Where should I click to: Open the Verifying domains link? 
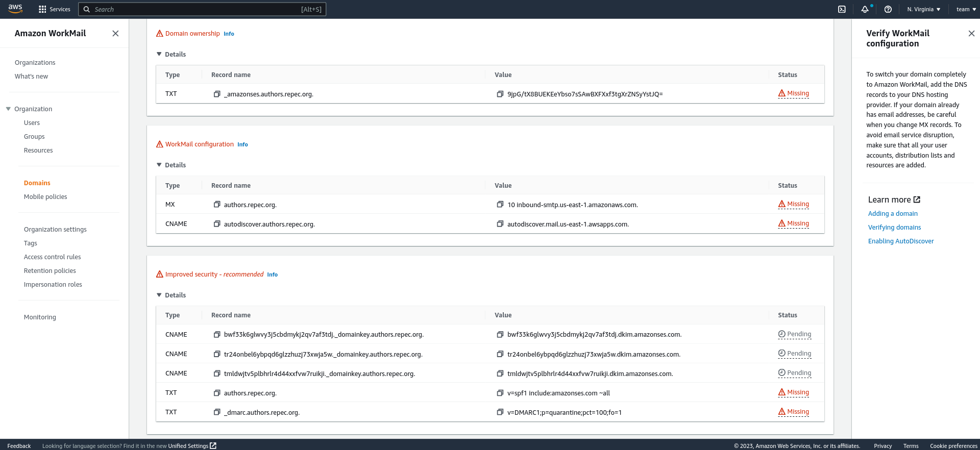pos(894,228)
